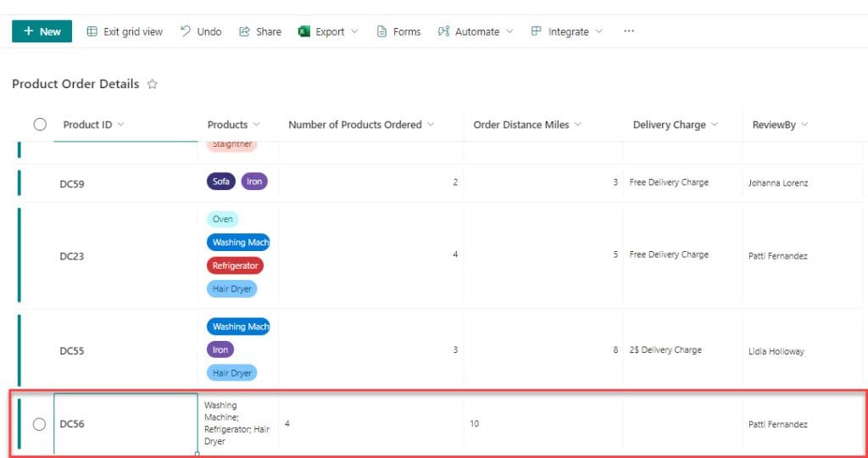Click the Oven tag in DC23 row
Viewport: 868px width, 458px height.
click(x=223, y=219)
